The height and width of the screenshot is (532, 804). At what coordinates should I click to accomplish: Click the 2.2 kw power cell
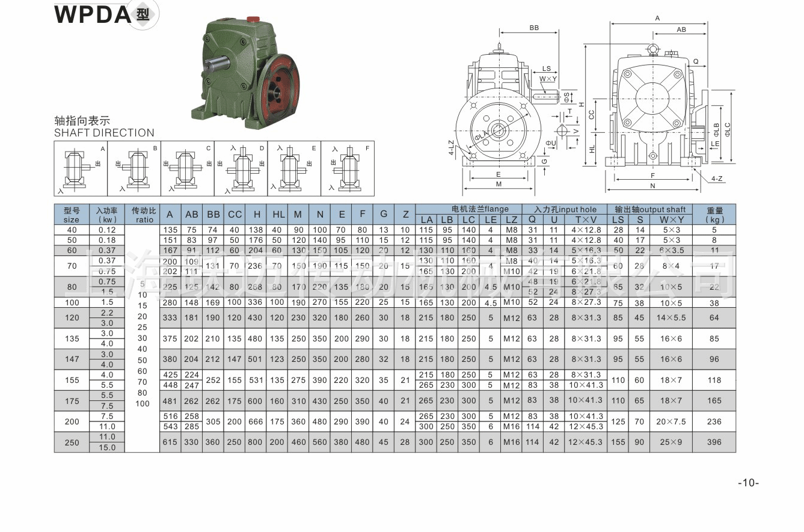point(107,313)
